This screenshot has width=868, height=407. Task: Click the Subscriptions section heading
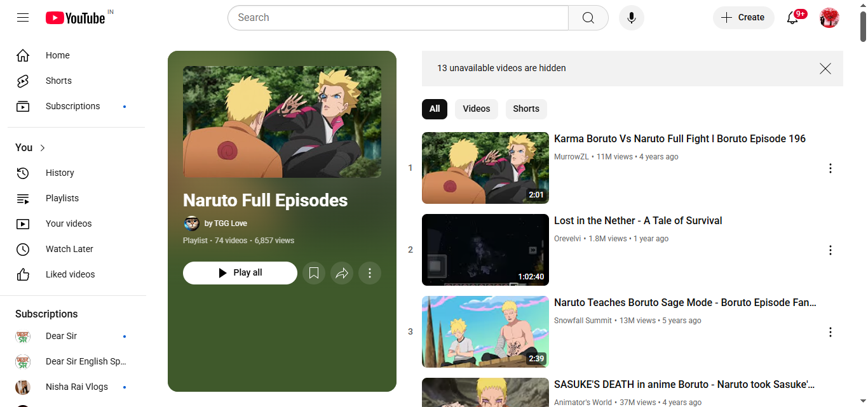[46, 314]
